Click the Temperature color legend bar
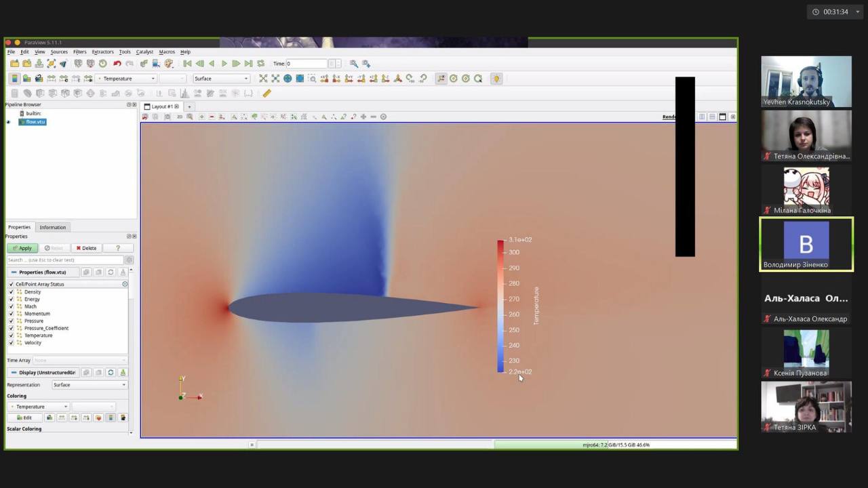 (500, 306)
